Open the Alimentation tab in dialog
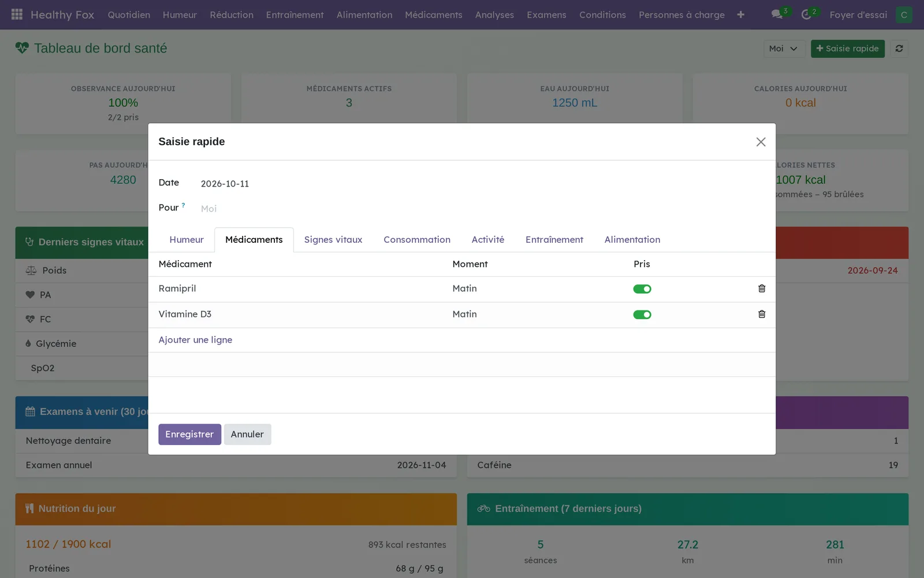924x578 pixels. (632, 240)
